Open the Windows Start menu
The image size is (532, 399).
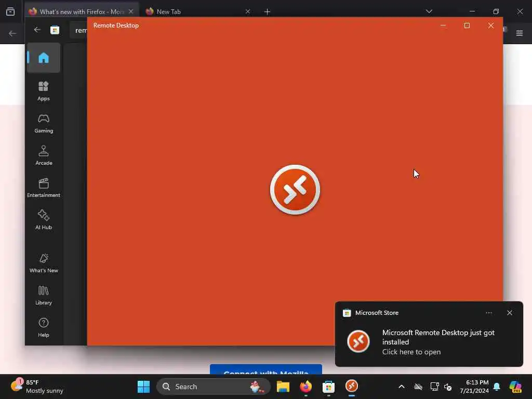pos(143,387)
